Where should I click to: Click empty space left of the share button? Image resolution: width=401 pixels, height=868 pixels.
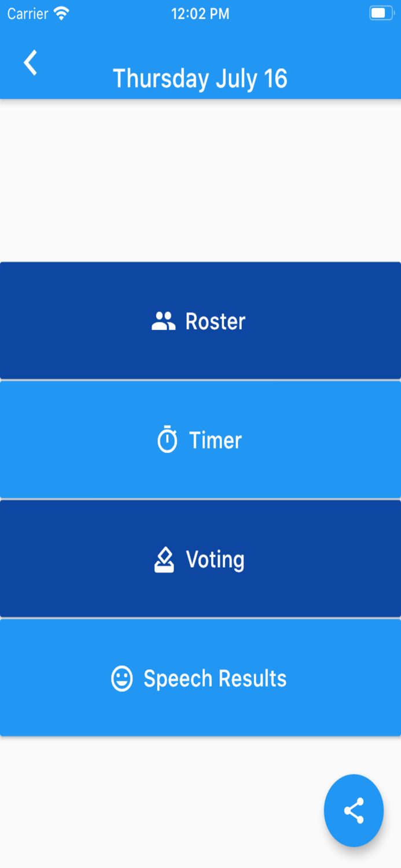[x=162, y=810]
